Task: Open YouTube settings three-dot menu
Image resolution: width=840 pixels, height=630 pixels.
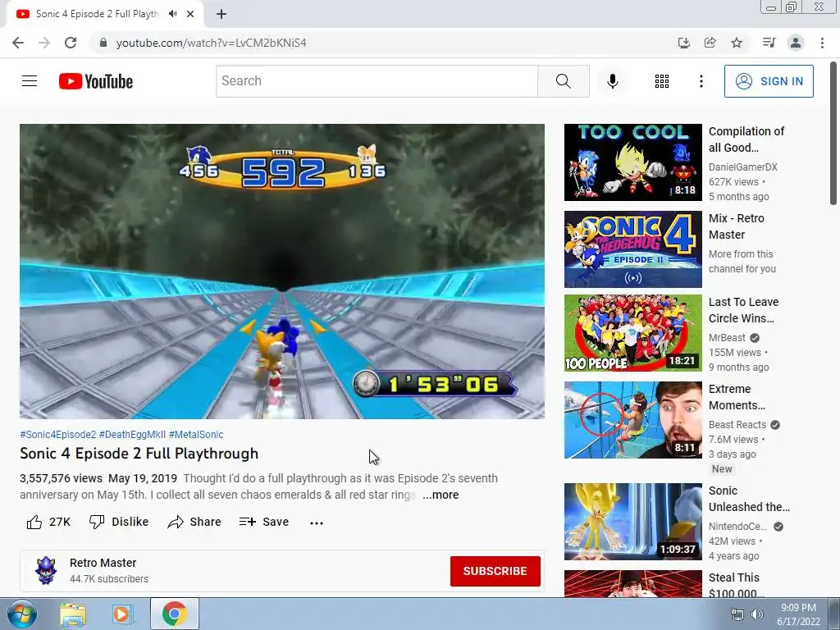Action: [x=701, y=81]
